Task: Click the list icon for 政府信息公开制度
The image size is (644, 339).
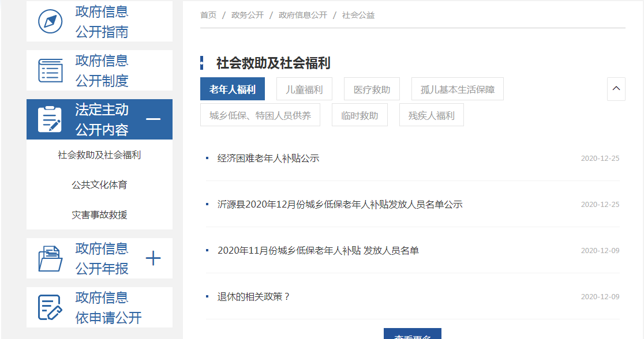Action: (50, 70)
